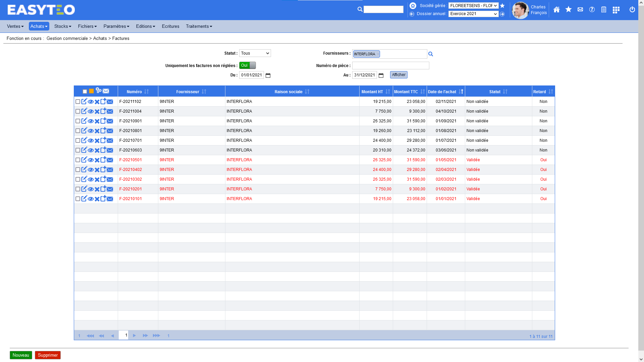This screenshot has width=644, height=362.
Task: Click the orange square in table header
Action: [x=91, y=91]
